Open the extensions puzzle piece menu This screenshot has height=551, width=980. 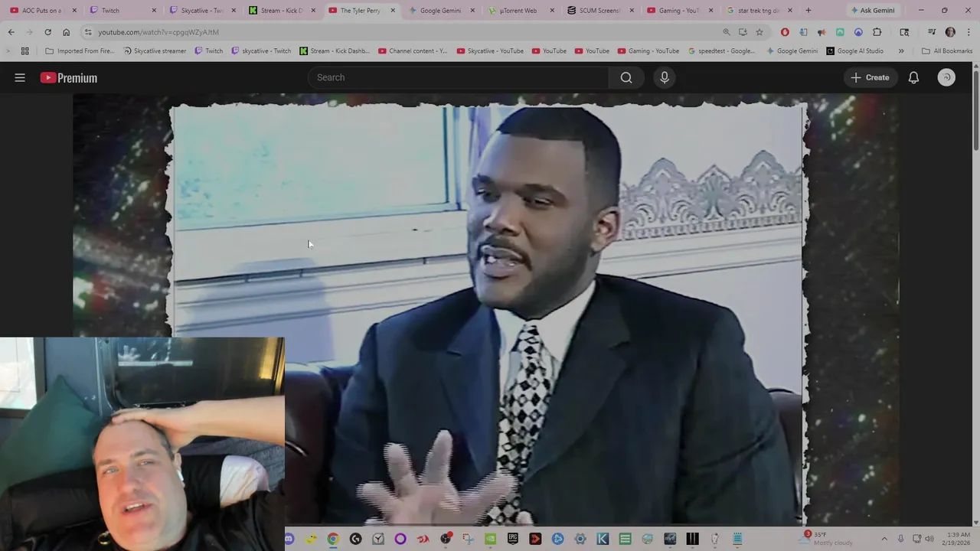point(877,32)
